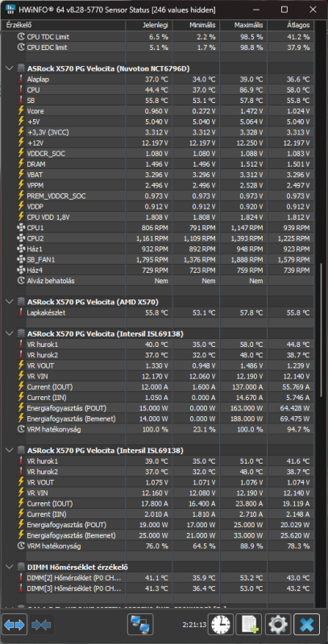The height and width of the screenshot is (644, 328).
Task: Click the fan icon beside CPU1
Action: pos(22,228)
